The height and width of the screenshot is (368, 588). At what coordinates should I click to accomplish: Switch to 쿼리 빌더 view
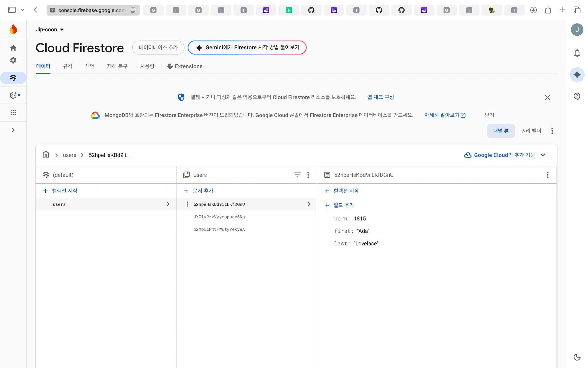pyautogui.click(x=531, y=131)
